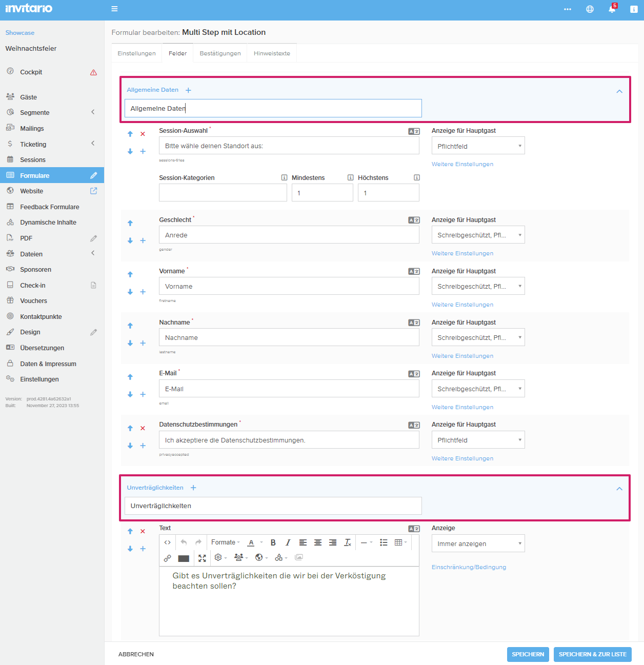The width and height of the screenshot is (644, 665).
Task: Collapse the Allgemeine Daten section
Action: (619, 91)
